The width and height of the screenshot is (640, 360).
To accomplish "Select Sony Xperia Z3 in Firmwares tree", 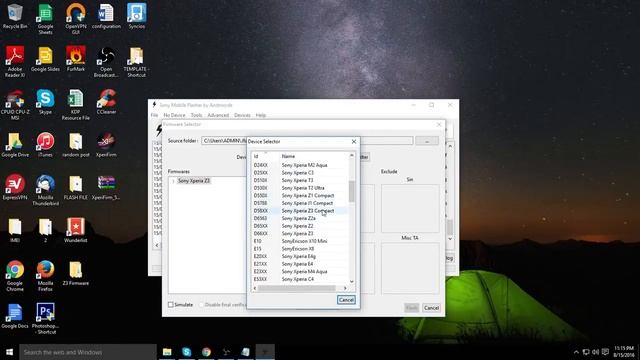I will point(194,181).
